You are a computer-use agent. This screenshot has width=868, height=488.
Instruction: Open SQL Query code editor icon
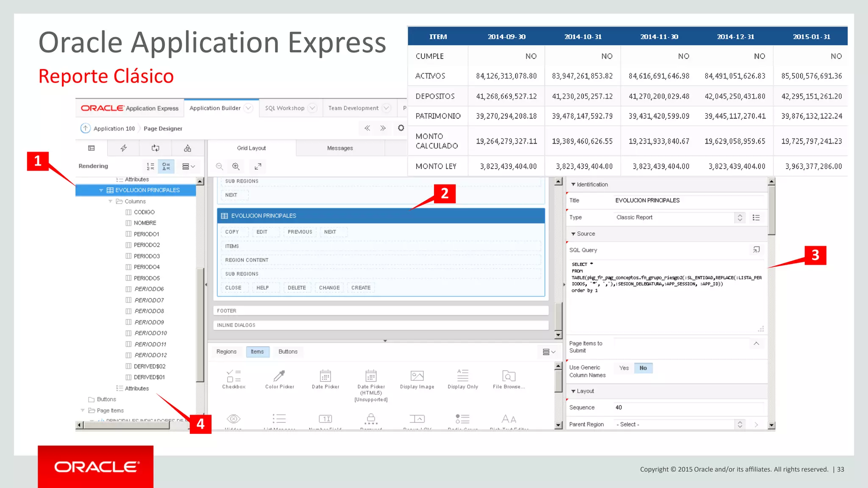pos(756,250)
